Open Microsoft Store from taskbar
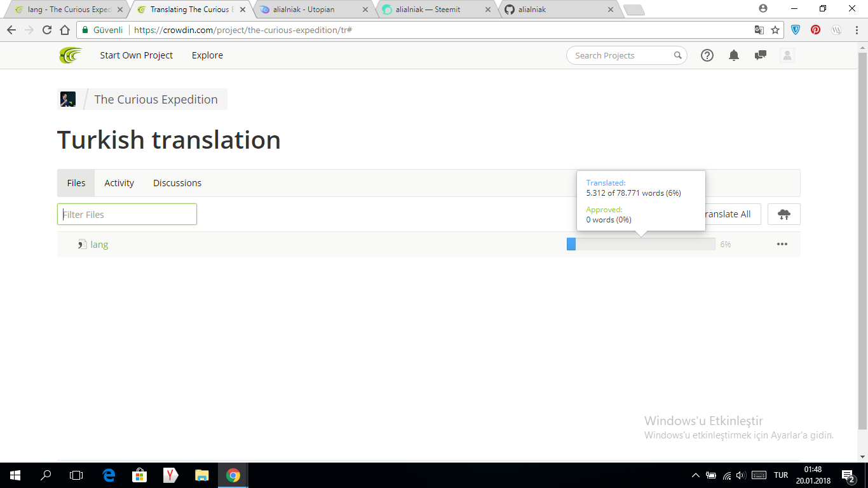The height and width of the screenshot is (488, 868). [x=139, y=475]
